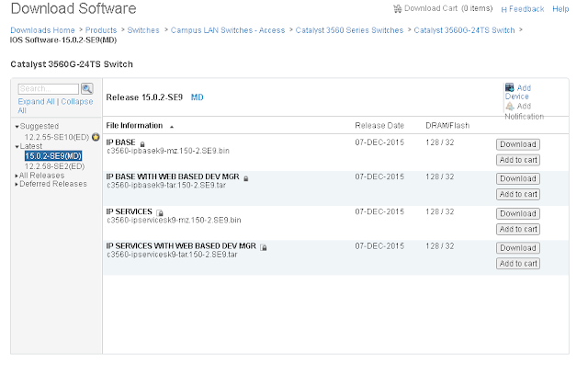The height and width of the screenshot is (375, 588).
Task: Click filename c3560-ipbasek9-mz.150-2.SE9.bin
Action: pos(168,151)
